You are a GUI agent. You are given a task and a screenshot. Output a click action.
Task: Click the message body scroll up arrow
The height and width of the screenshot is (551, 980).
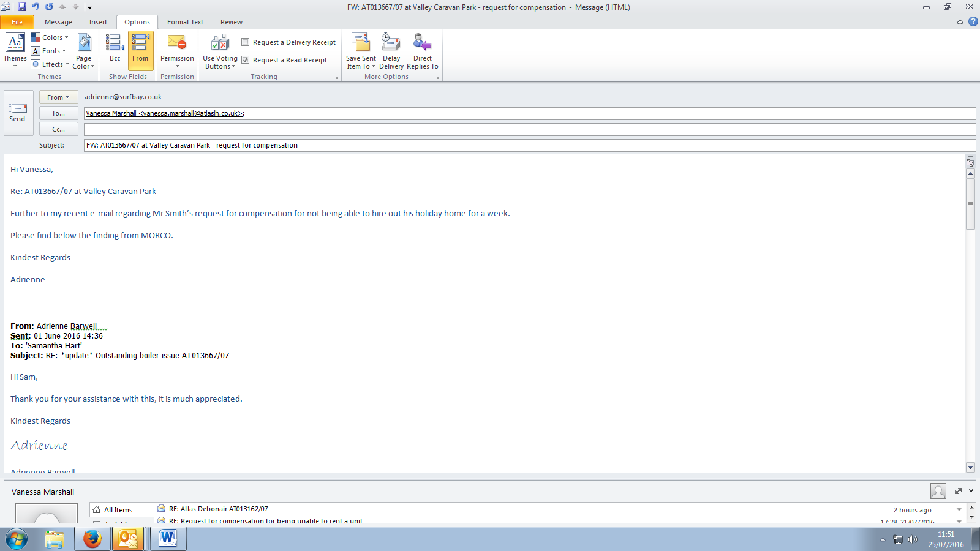(970, 174)
